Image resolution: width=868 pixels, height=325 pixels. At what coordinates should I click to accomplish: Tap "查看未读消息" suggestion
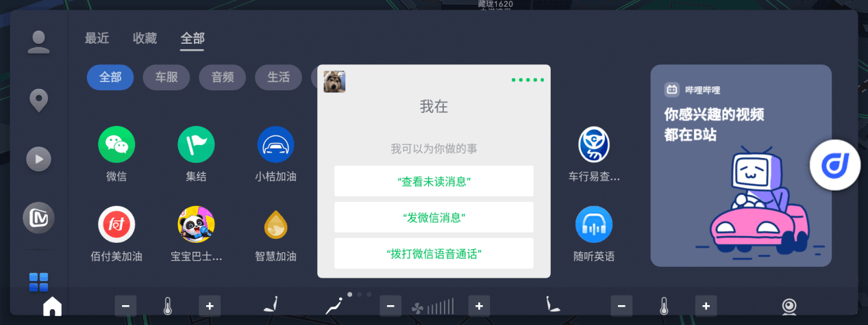(x=434, y=181)
